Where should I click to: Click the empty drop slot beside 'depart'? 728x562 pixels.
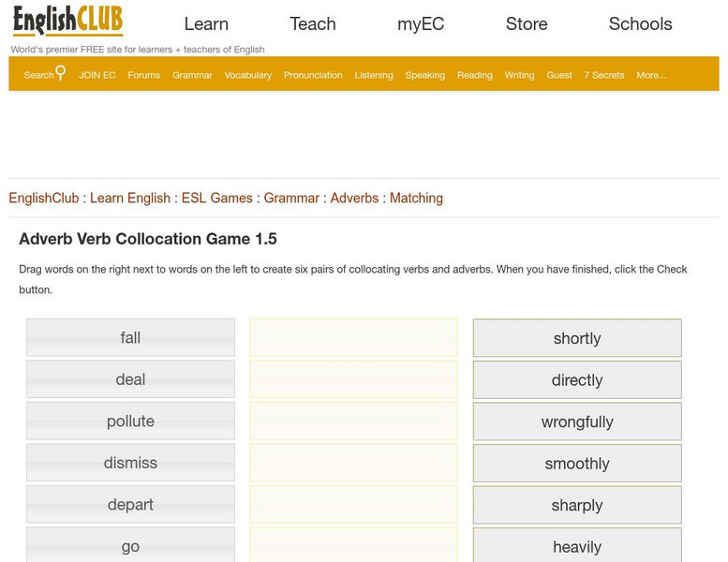(353, 505)
